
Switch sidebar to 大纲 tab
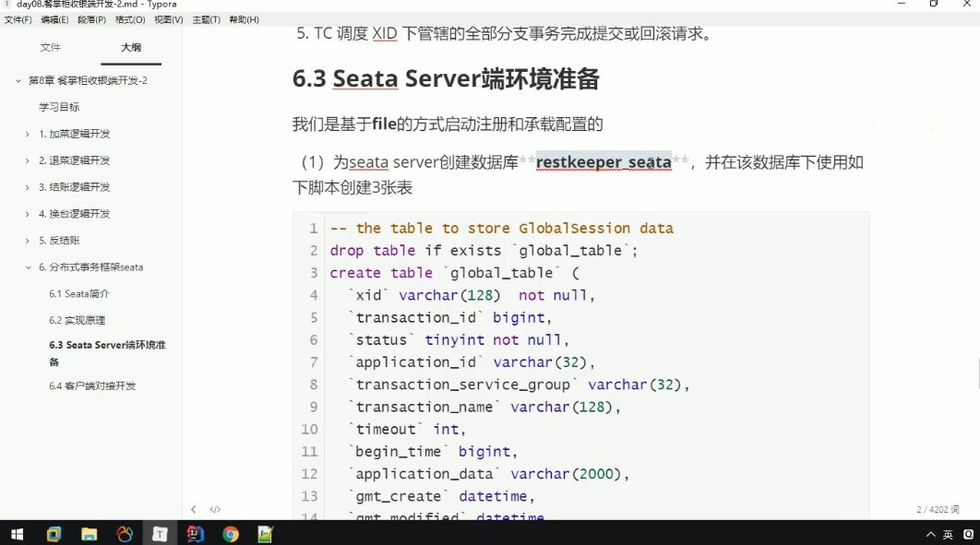click(x=131, y=47)
